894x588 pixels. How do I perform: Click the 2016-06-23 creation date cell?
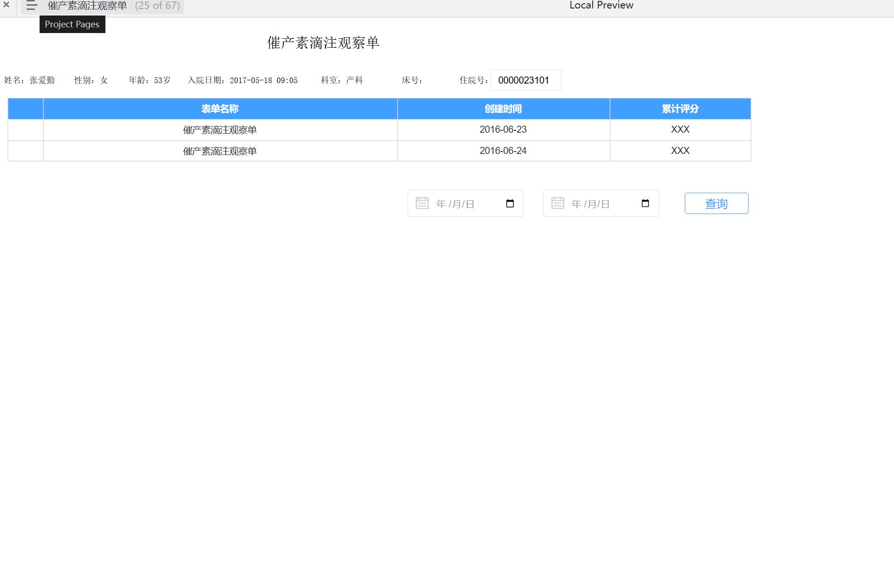[503, 129]
